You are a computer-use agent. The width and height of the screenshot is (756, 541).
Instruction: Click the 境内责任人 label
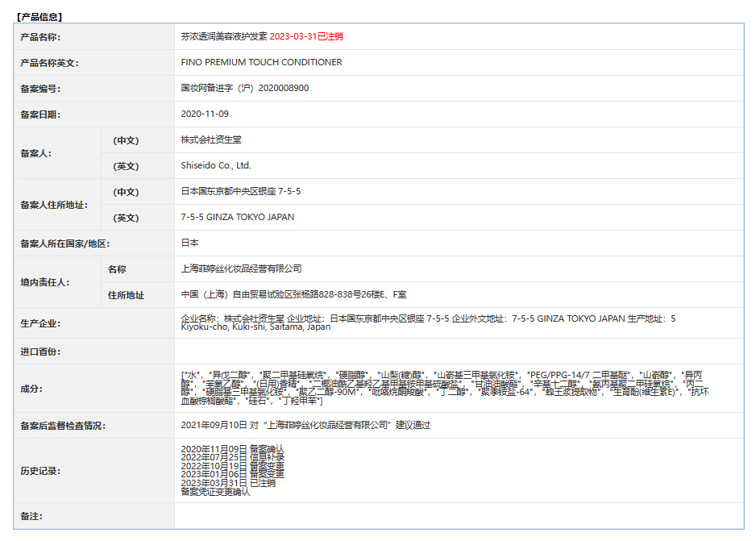click(45, 282)
